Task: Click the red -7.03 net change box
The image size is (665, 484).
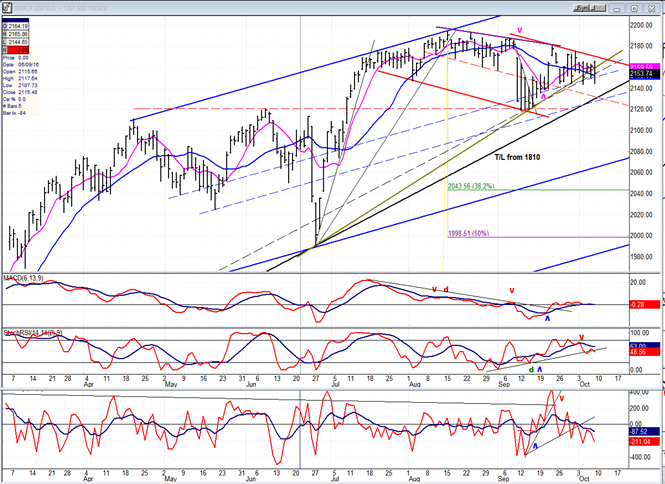Action: coord(16,50)
